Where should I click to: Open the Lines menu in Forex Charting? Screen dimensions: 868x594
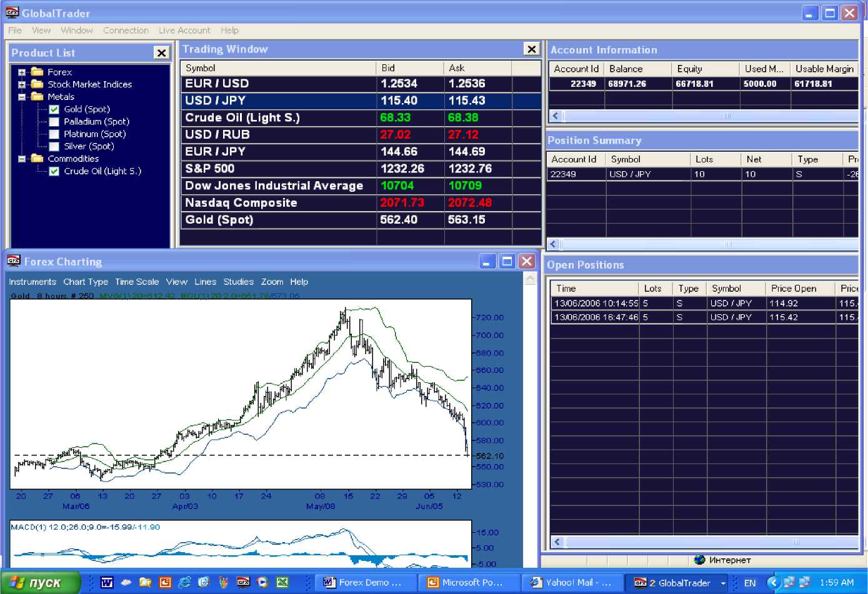point(205,282)
